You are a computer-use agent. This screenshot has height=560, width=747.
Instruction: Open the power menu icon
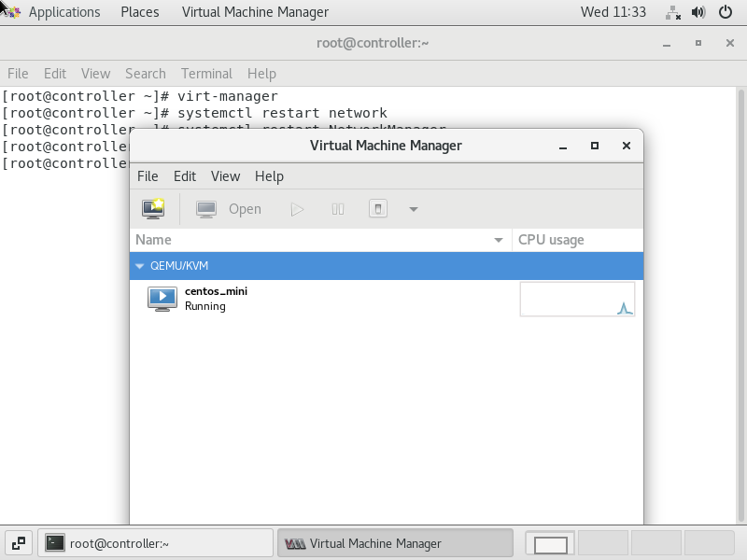click(x=726, y=12)
